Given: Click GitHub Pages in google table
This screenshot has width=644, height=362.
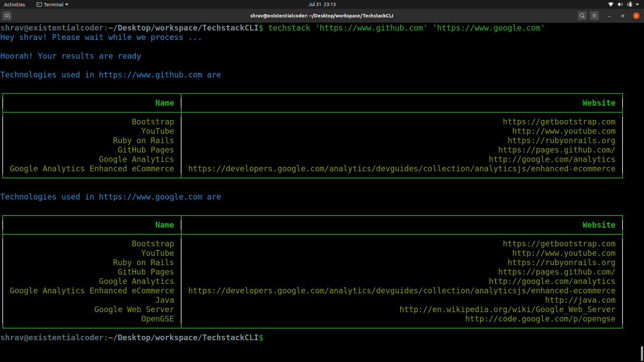Looking at the screenshot, I should [146, 272].
